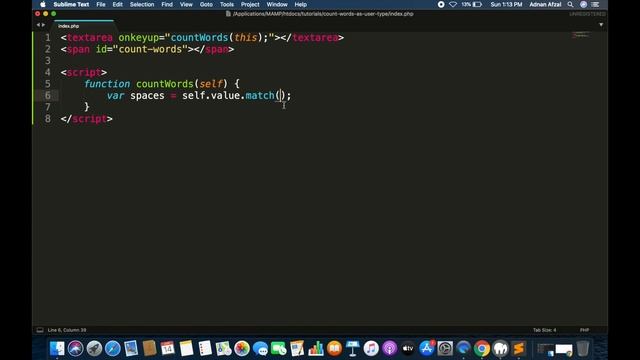Open Pages from the dock
Viewport: 640px width, 360px height.
point(297,349)
